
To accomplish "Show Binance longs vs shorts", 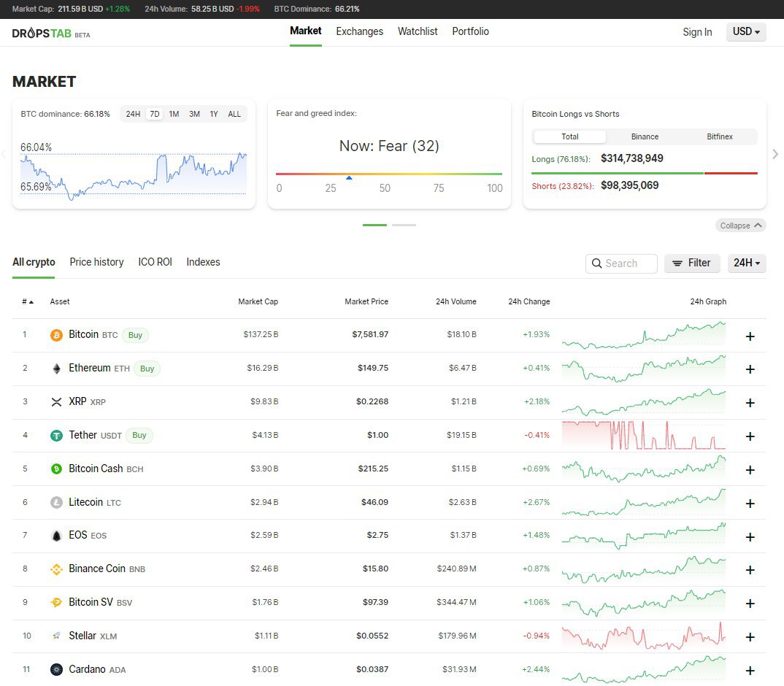I will pos(645,136).
